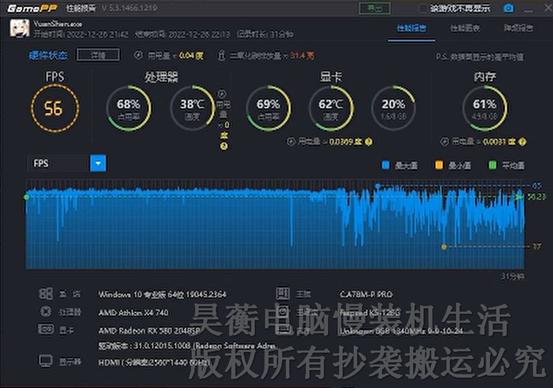Viewport: 553px width, 388px height.
Task: Click the start time 2022-12-26 21:42
Action: tap(98, 35)
